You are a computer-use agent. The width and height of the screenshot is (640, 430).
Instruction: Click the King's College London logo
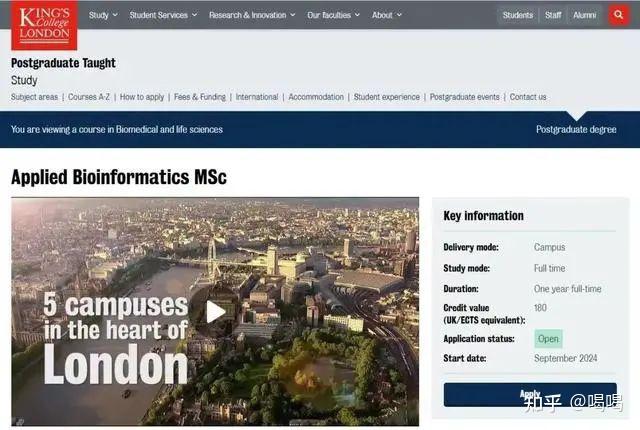[x=44, y=25]
